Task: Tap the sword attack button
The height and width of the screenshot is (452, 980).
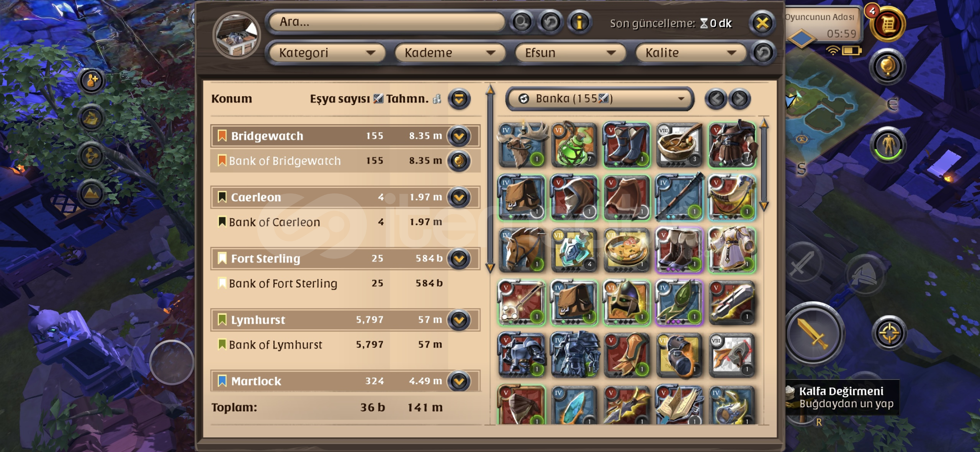Action: click(x=813, y=334)
